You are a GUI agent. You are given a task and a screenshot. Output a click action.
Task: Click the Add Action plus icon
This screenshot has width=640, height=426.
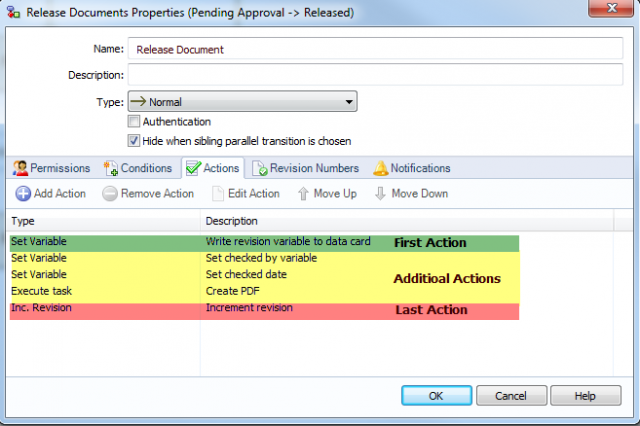(23, 193)
